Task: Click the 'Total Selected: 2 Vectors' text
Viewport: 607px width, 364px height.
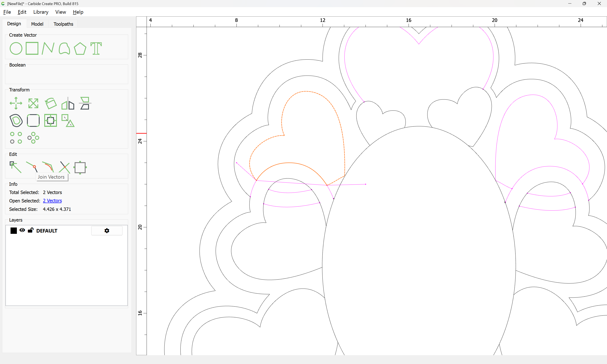Action: (36, 192)
